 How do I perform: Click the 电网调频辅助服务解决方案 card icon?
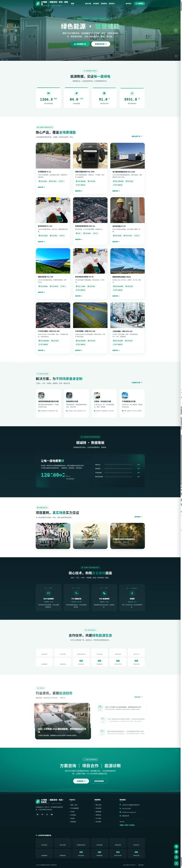click(x=41, y=395)
